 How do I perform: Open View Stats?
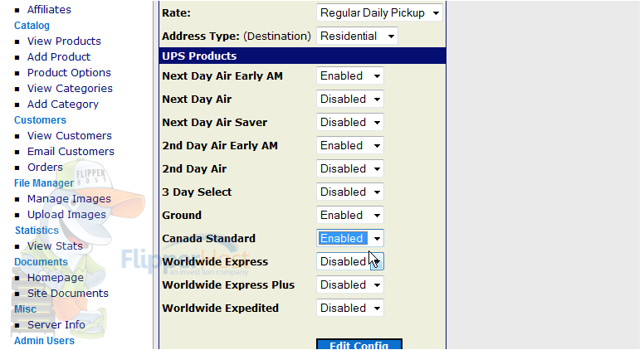click(55, 245)
